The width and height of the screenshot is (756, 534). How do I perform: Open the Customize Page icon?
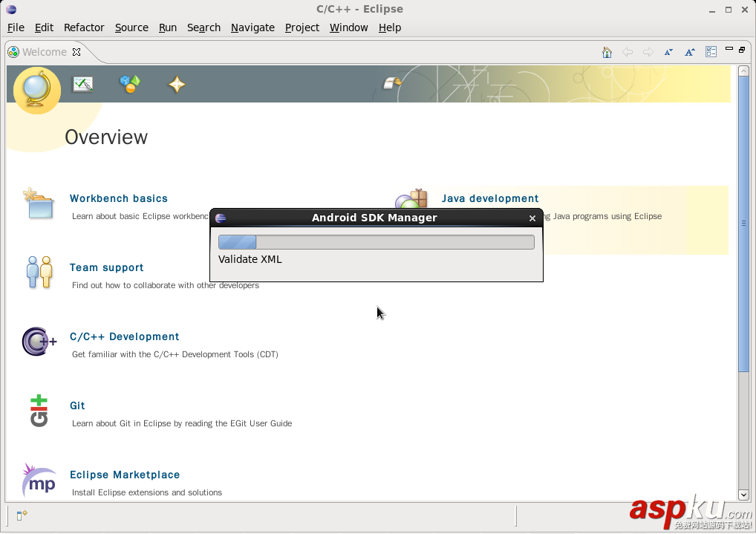(710, 51)
